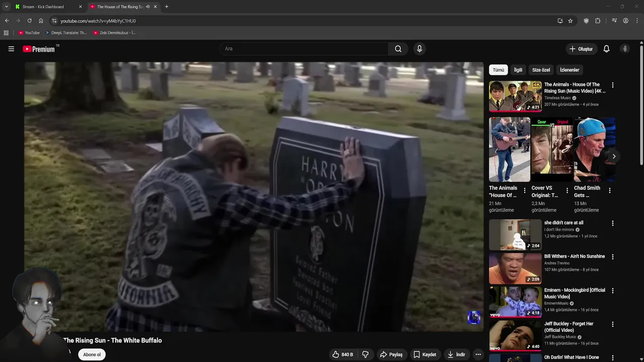This screenshot has height=362, width=644.
Task: Open the shield extension icon
Action: tap(586, 21)
